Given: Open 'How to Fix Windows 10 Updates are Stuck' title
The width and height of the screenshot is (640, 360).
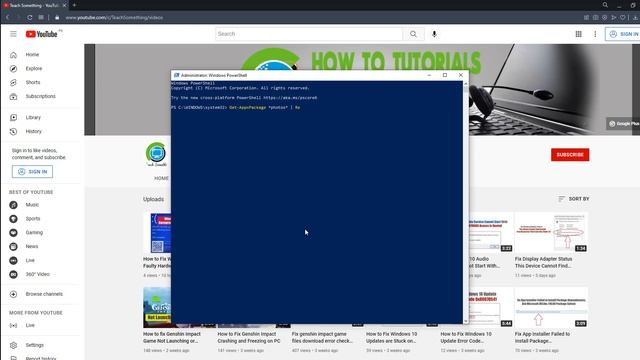Looking at the screenshot, I should (x=391, y=338).
